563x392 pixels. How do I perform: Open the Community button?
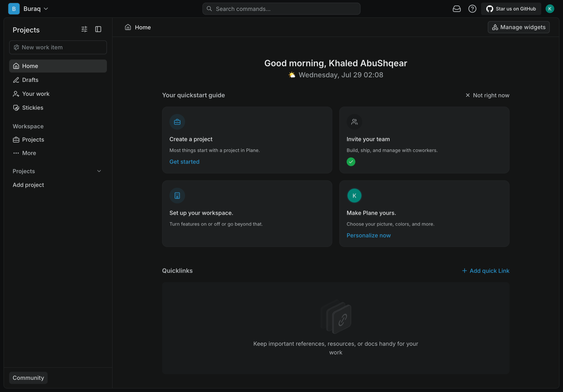[x=28, y=378]
